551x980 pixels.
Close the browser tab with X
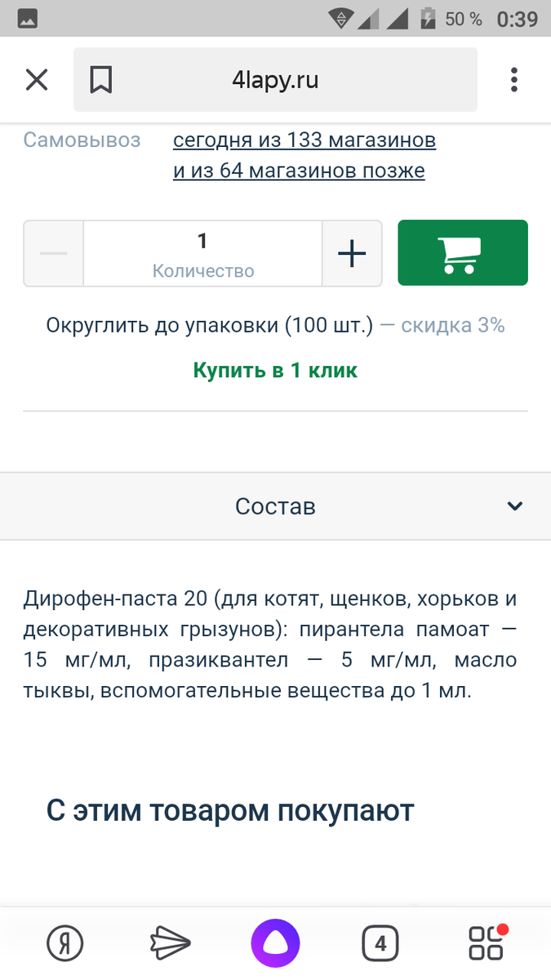tap(37, 80)
